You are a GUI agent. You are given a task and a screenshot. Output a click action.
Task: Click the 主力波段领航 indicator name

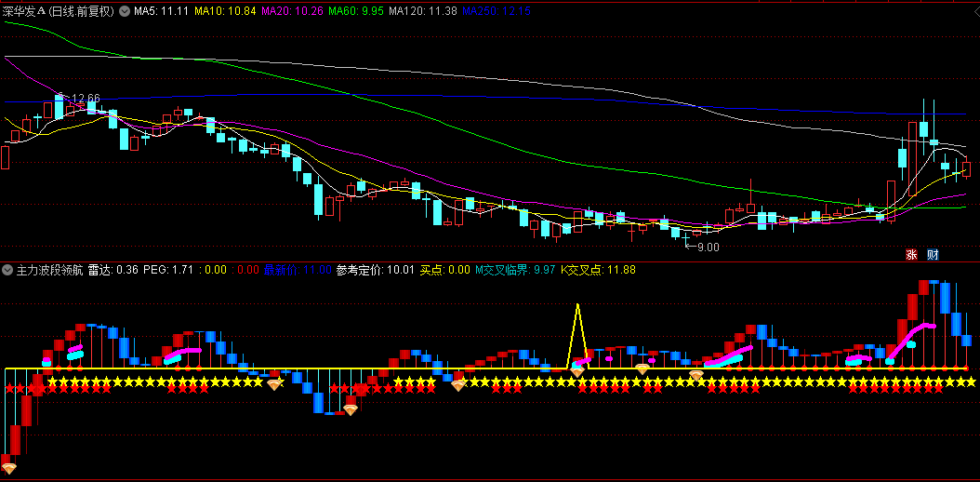[x=48, y=270]
